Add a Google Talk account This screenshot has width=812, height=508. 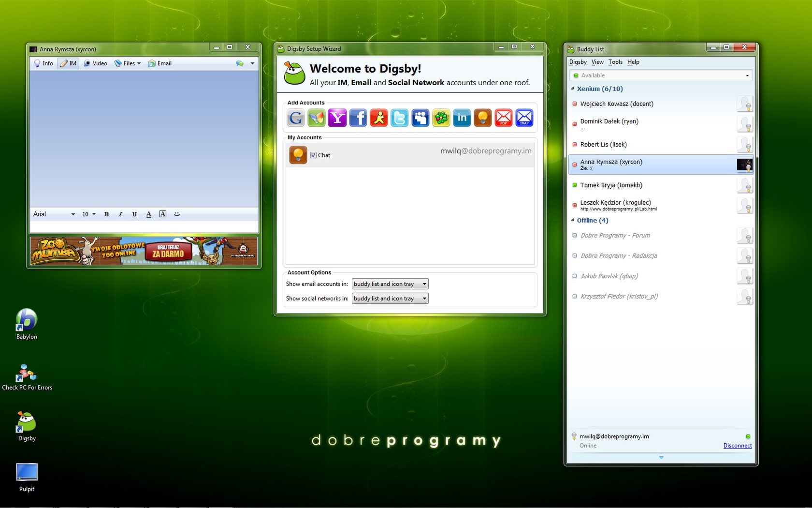coord(296,118)
